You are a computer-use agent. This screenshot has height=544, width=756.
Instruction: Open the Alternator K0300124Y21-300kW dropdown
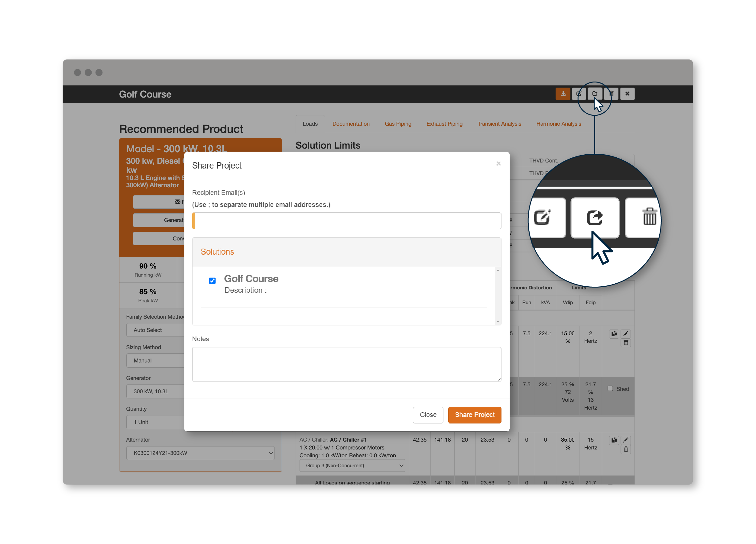tap(200, 453)
